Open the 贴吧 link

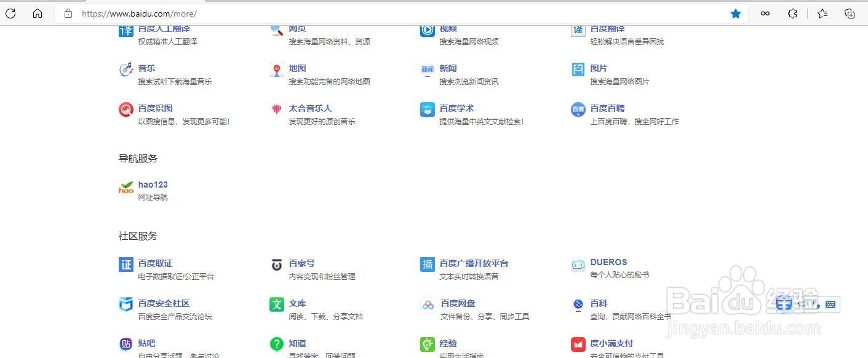click(x=146, y=343)
